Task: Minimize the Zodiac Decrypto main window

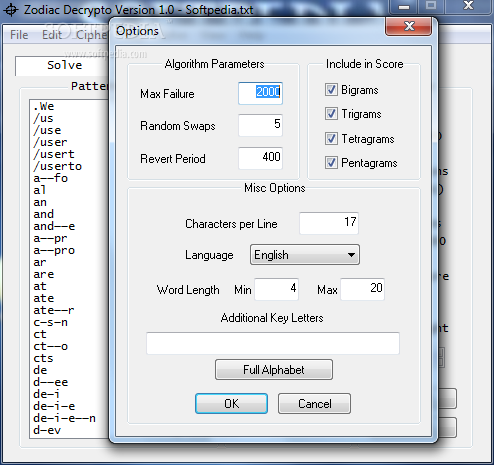Action: click(404, 6)
